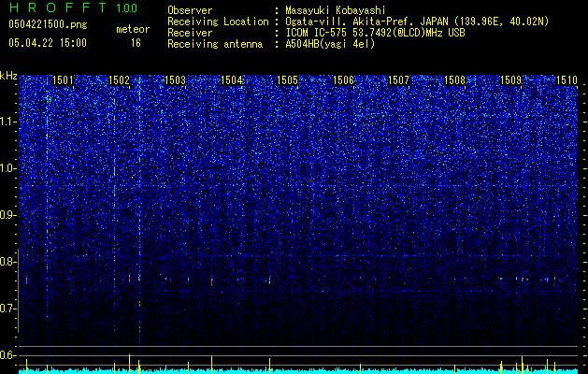The height and width of the screenshot is (374, 588).
Task: Click the 1.1 frequency axis label
Action: pos(8,122)
